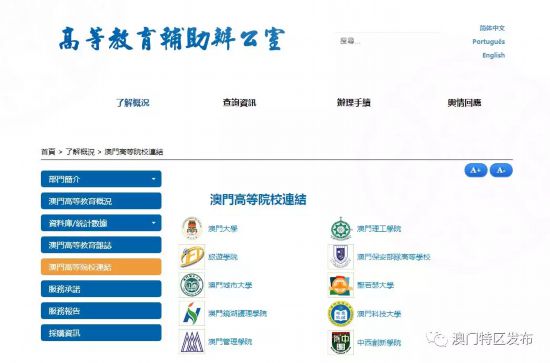Click the 澳門大學 university logo
Viewport: 550px width, 363px height.
pos(192,228)
